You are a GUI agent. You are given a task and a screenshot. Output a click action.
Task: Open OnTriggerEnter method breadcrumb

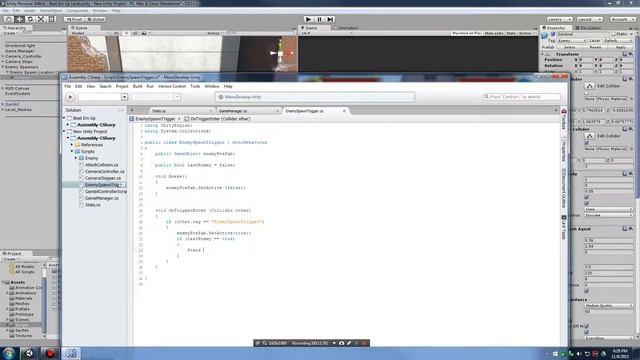[217, 119]
